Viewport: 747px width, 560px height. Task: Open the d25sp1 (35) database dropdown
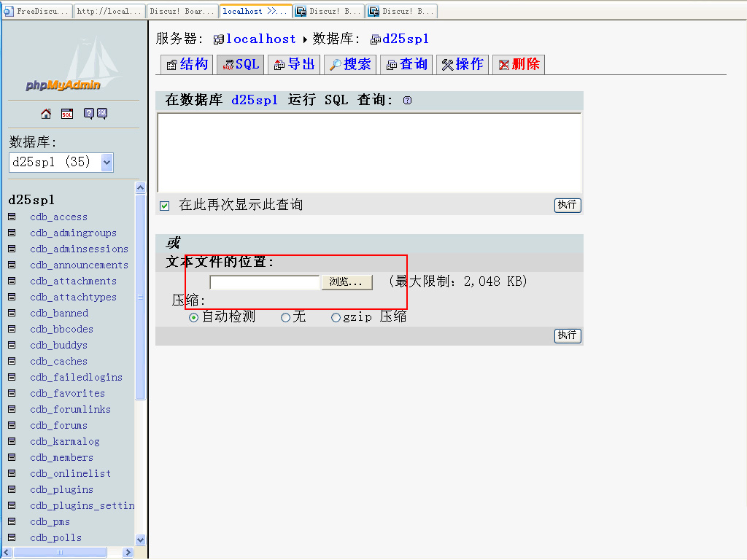coord(105,162)
